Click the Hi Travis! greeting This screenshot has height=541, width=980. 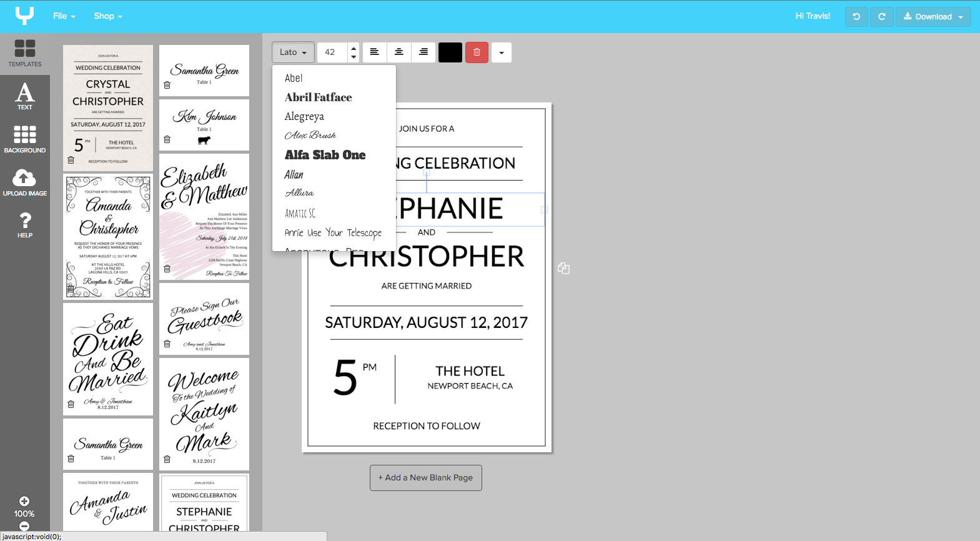[x=813, y=16]
